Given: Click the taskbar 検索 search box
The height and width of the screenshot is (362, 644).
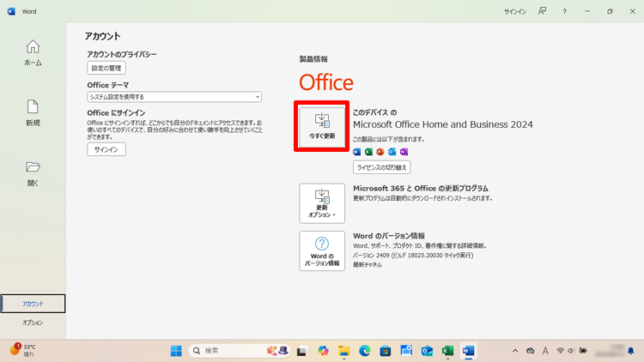Looking at the screenshot, I should coord(225,351).
